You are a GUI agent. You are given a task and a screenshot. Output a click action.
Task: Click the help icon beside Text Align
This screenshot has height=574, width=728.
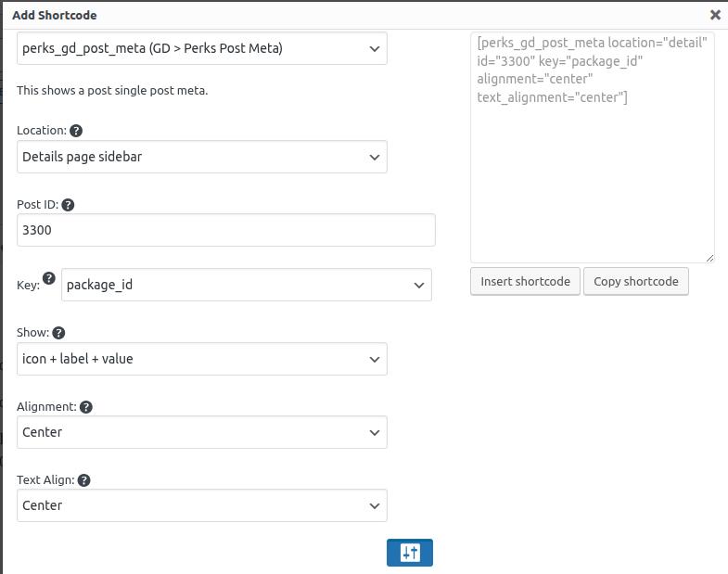(83, 480)
